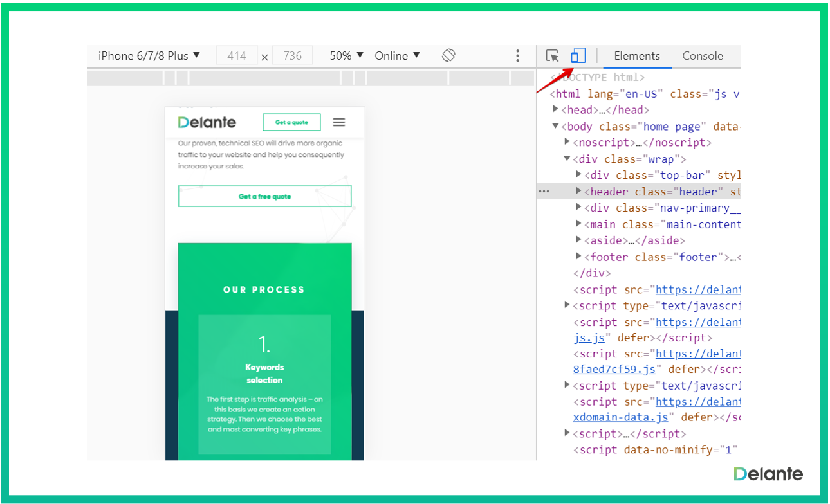
Task: Collapse the body class home page node
Action: [x=556, y=127]
